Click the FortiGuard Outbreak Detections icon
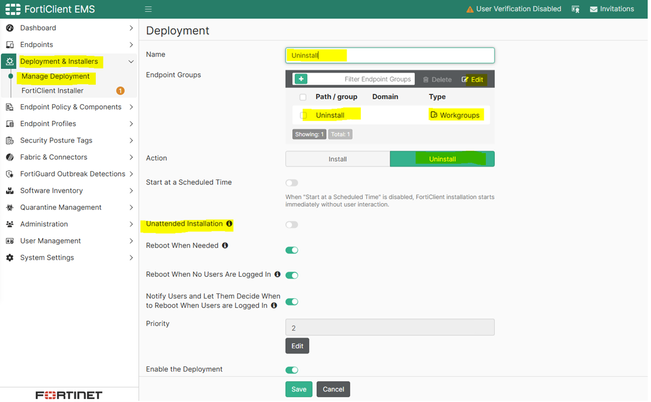This screenshot has height=402, width=651. 10,174
